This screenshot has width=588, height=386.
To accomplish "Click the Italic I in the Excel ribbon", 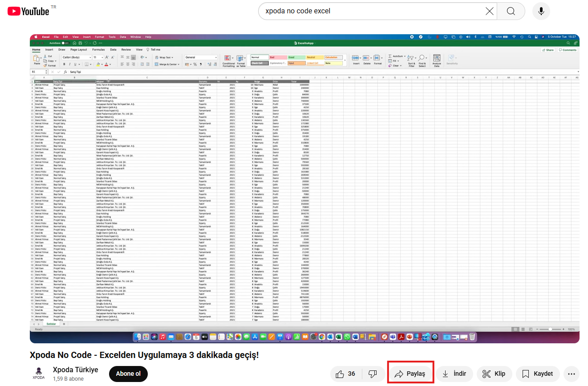I will pos(69,64).
